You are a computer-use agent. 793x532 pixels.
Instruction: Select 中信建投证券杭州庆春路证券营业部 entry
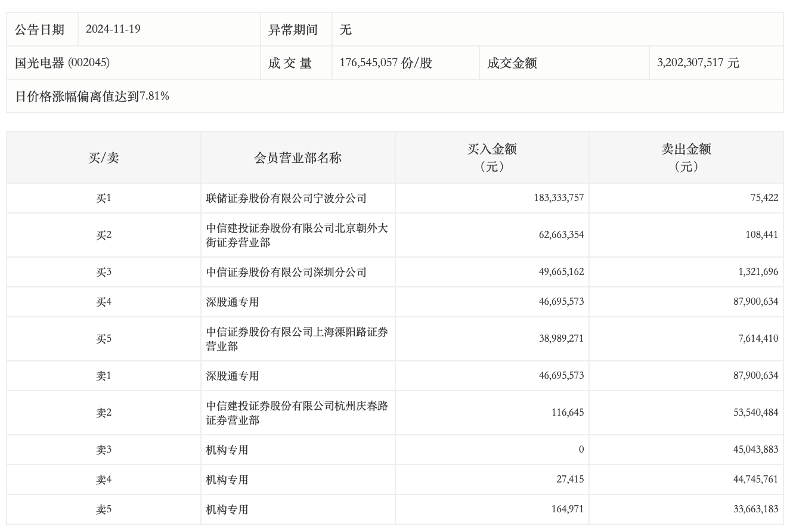click(x=297, y=413)
